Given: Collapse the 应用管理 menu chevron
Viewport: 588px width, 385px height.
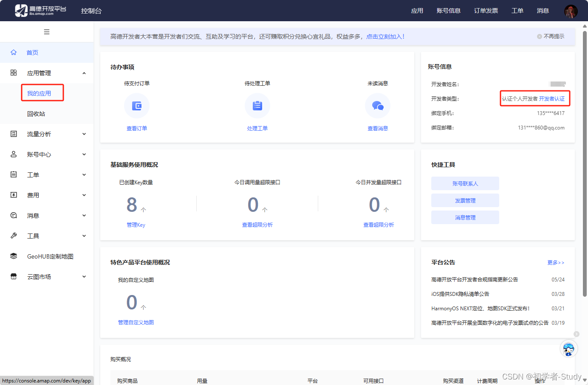Looking at the screenshot, I should pos(84,73).
